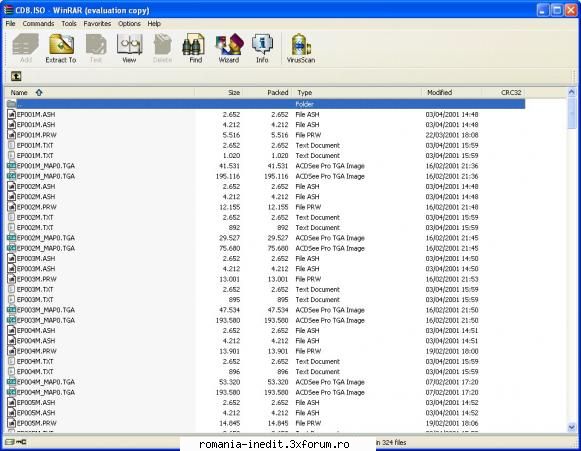This screenshot has height=451, width=581.
Task: Select the EP003M.PRW file name
Action: [x=36, y=279]
